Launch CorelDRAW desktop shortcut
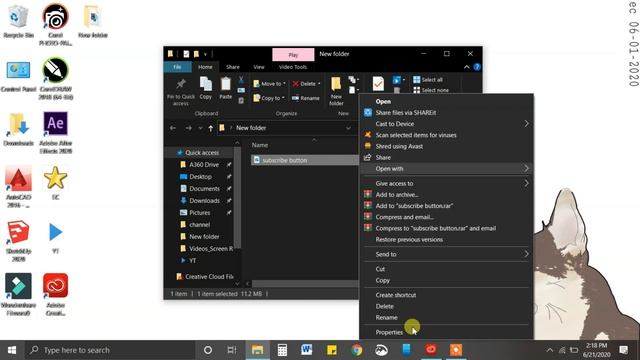This screenshot has width=640, height=360. click(56, 78)
